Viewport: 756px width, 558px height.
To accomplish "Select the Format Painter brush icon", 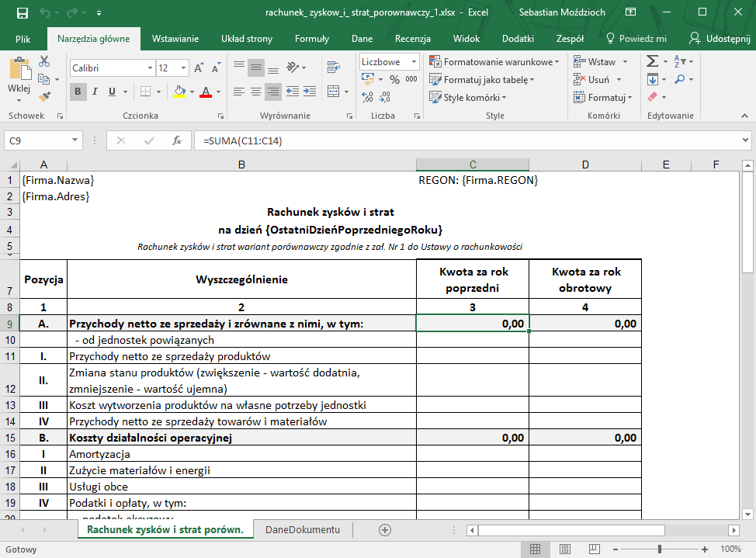I will [x=44, y=97].
